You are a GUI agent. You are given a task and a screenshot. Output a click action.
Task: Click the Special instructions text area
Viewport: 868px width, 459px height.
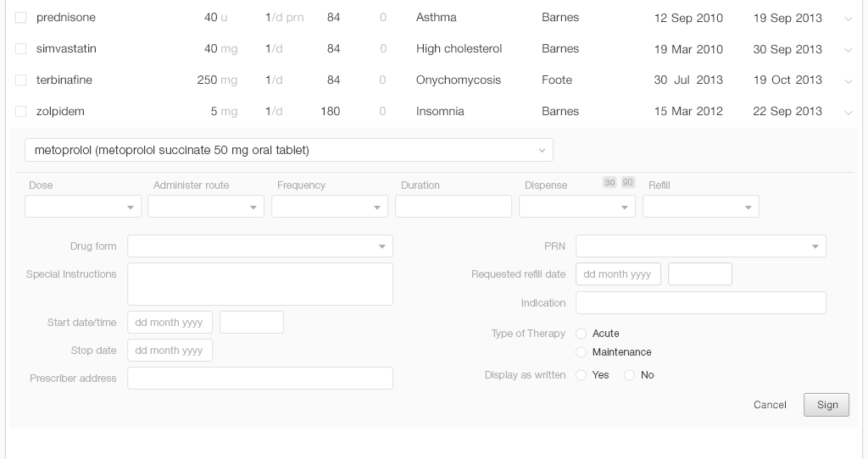[259, 284]
